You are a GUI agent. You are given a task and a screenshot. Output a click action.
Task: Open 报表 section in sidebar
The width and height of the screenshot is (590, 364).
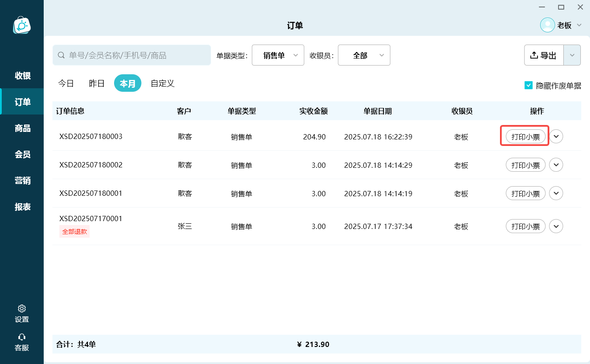(22, 207)
